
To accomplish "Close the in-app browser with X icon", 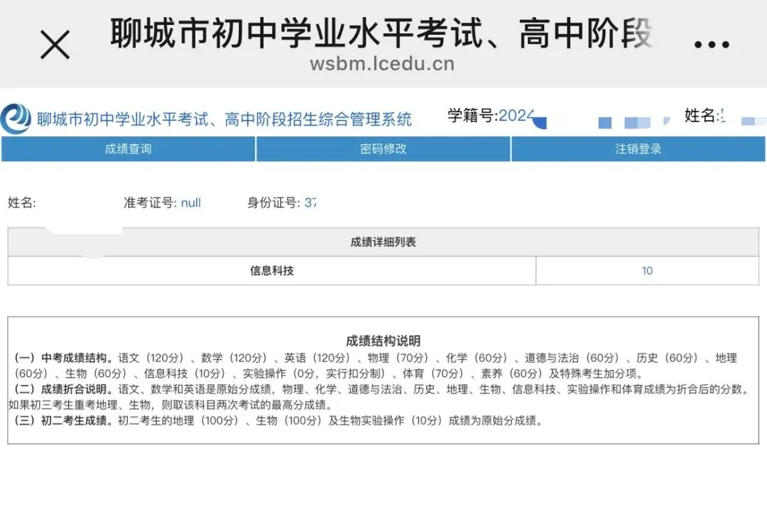I will [55, 45].
